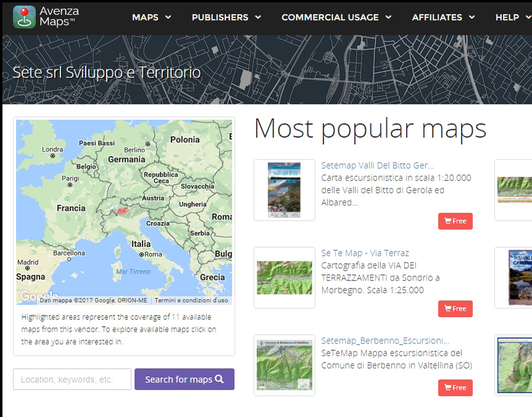Click the Parigi city marker on map
Viewport: 532px width, 417px height.
click(x=70, y=185)
